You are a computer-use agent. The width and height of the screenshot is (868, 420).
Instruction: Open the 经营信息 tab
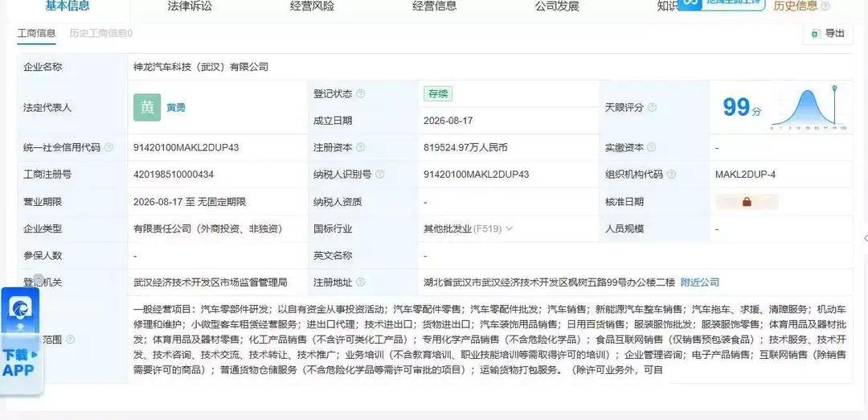click(435, 6)
